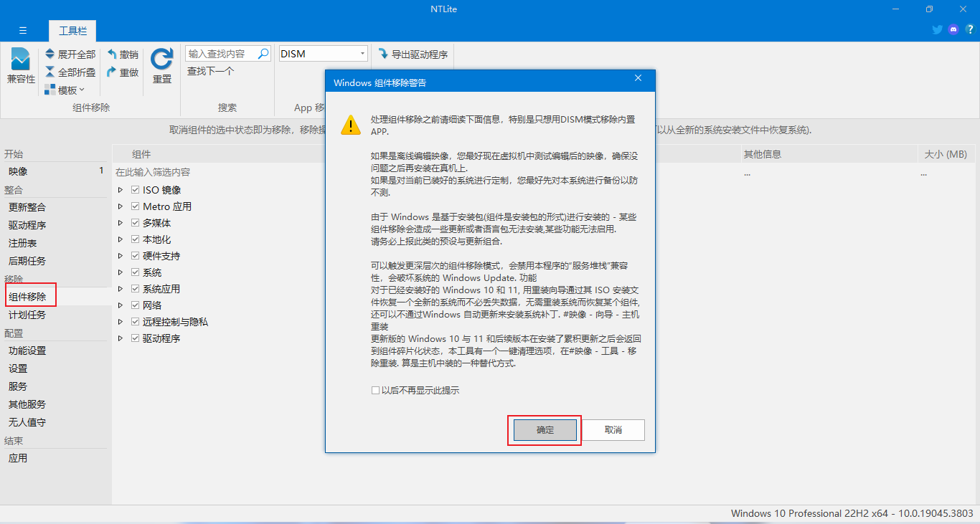Click the search magnifier icon
Viewport: 980px width, 524px height.
point(263,54)
